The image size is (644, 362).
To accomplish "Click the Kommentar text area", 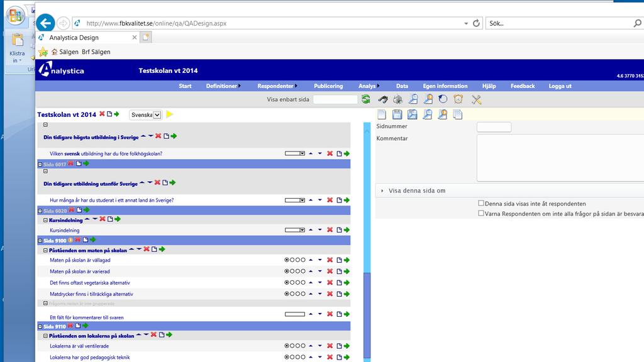I will pyautogui.click(x=560, y=158).
